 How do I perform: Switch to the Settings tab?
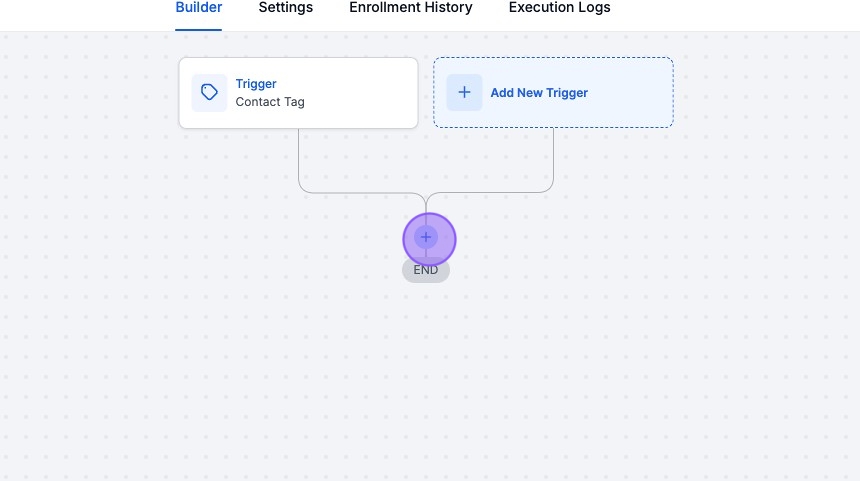click(x=285, y=8)
